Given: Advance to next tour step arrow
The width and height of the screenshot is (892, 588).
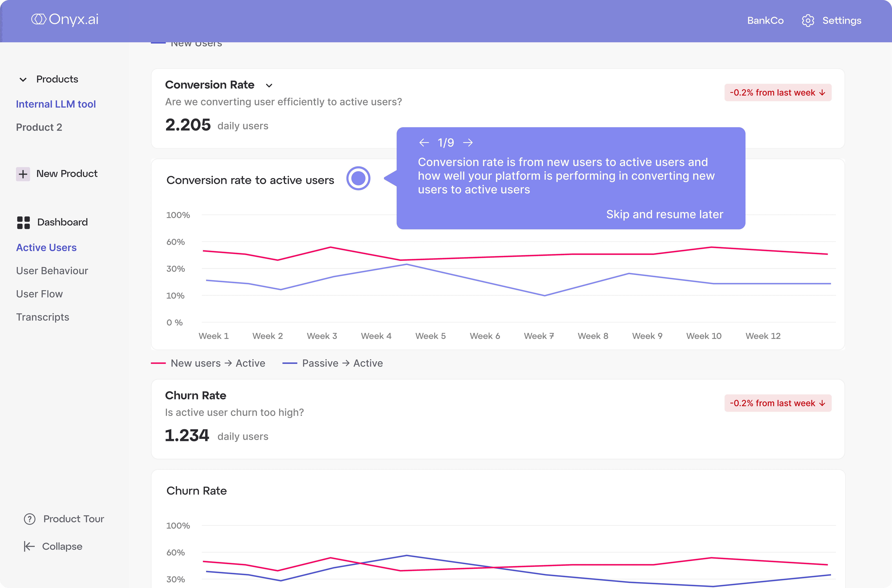Looking at the screenshot, I should point(468,142).
